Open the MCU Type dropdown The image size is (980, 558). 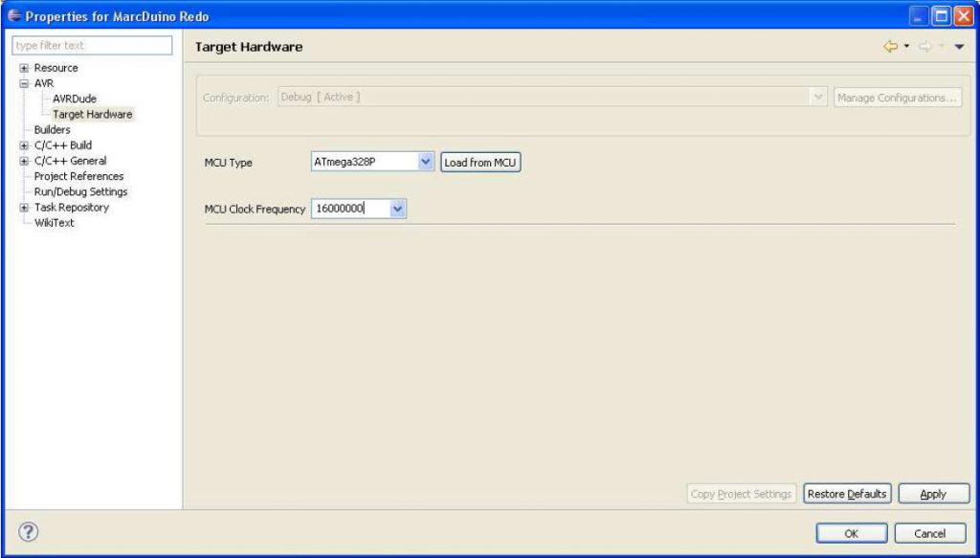click(426, 162)
